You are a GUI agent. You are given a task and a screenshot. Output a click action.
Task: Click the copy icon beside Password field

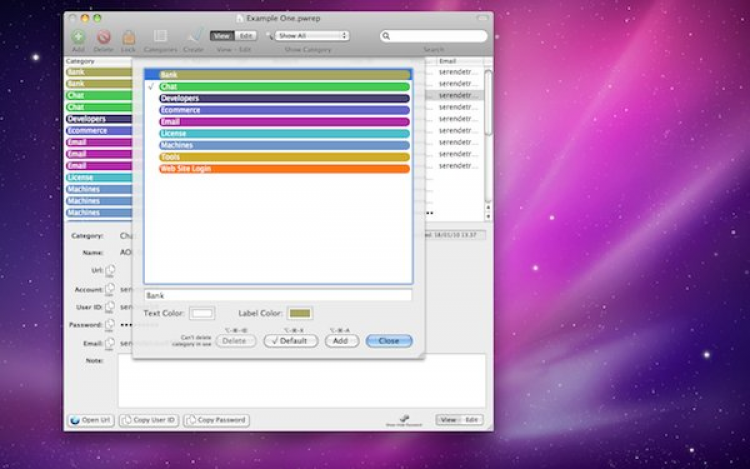110,325
